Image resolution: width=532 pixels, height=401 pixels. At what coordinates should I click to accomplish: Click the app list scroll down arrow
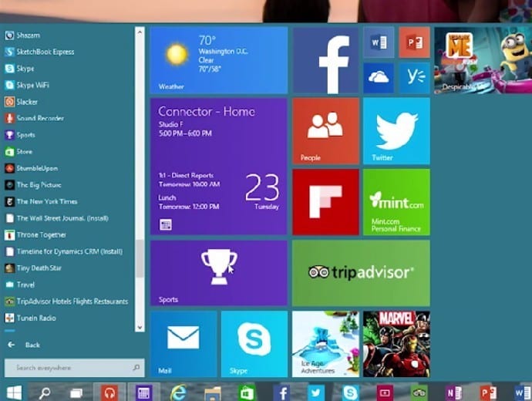140,327
